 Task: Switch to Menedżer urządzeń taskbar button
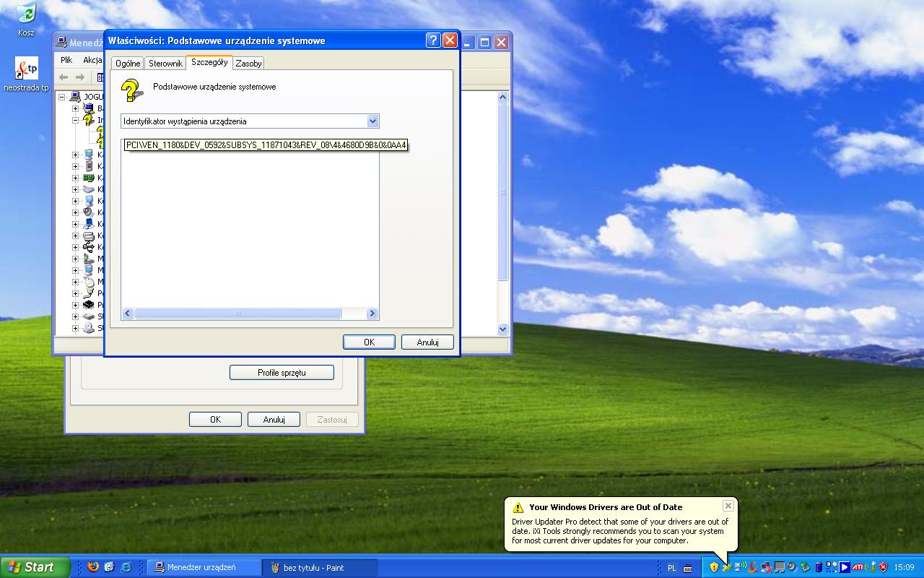[x=204, y=567]
